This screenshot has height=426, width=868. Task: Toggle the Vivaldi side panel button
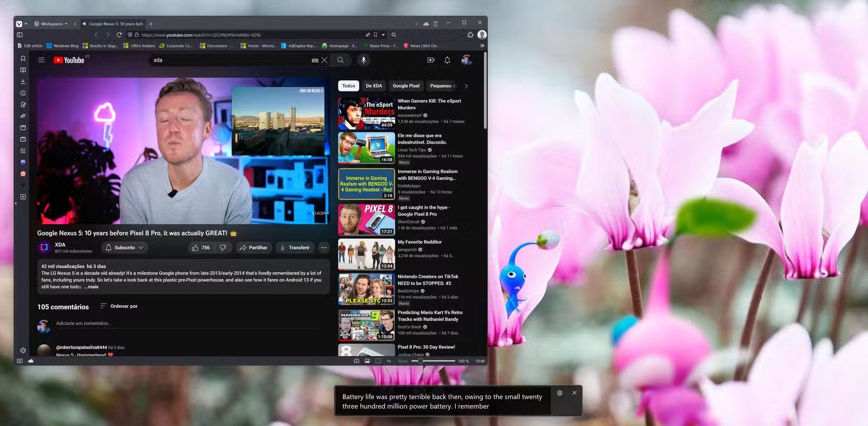[19, 35]
